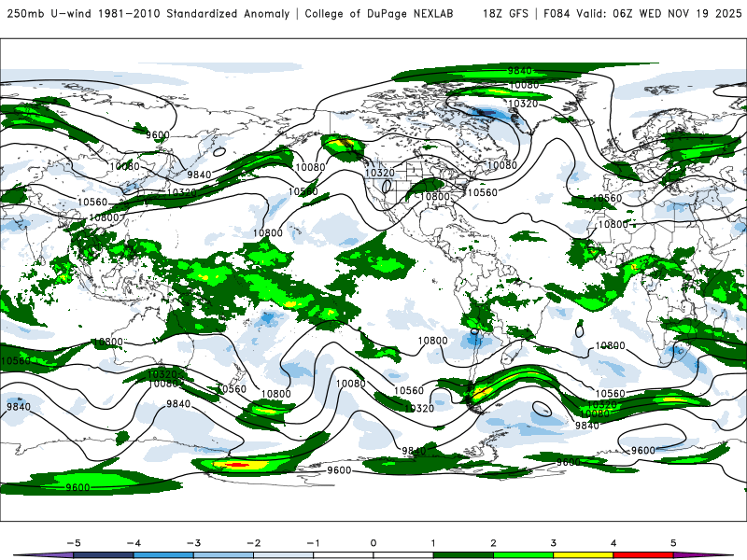Click the '0' color bar label
The width and height of the screenshot is (747, 560).
pyautogui.click(x=373, y=543)
